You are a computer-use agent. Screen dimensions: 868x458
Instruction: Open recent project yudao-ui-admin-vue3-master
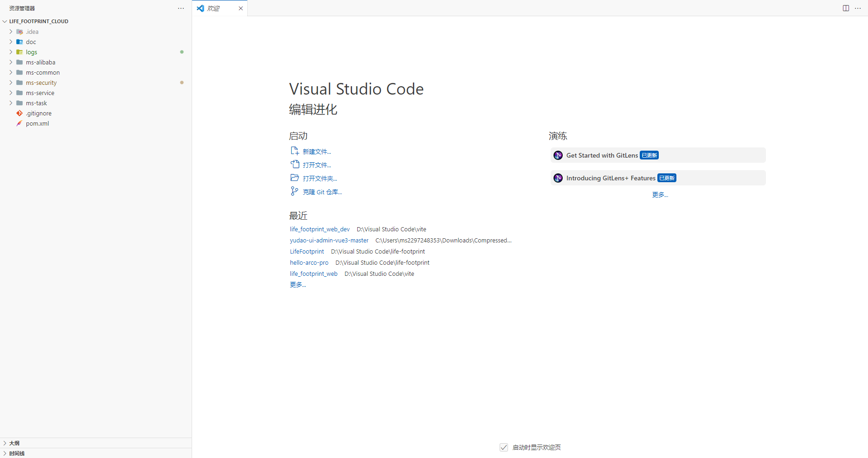(329, 240)
